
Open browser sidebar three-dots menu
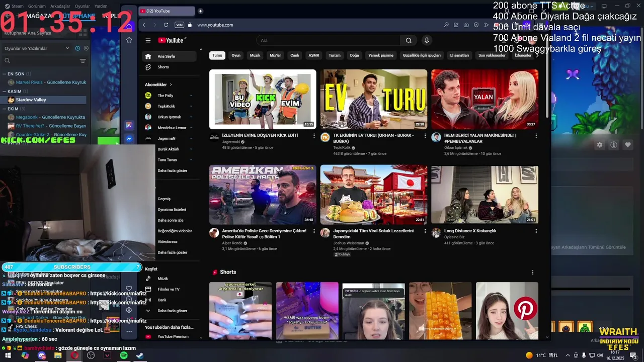click(x=129, y=331)
